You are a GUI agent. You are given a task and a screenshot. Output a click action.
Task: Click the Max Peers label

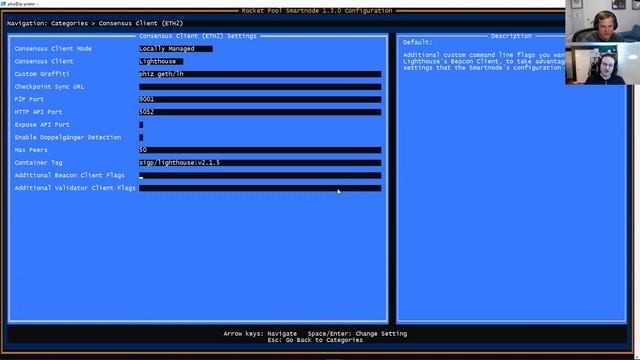(x=31, y=150)
